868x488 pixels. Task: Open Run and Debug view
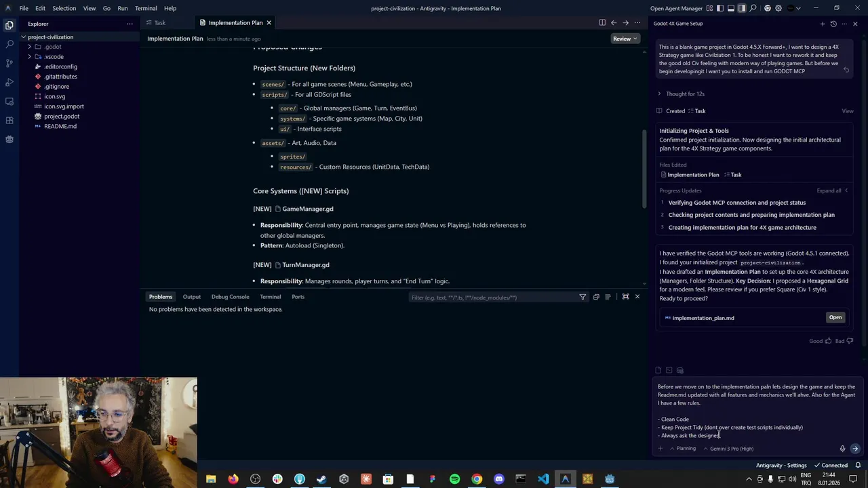click(x=9, y=82)
